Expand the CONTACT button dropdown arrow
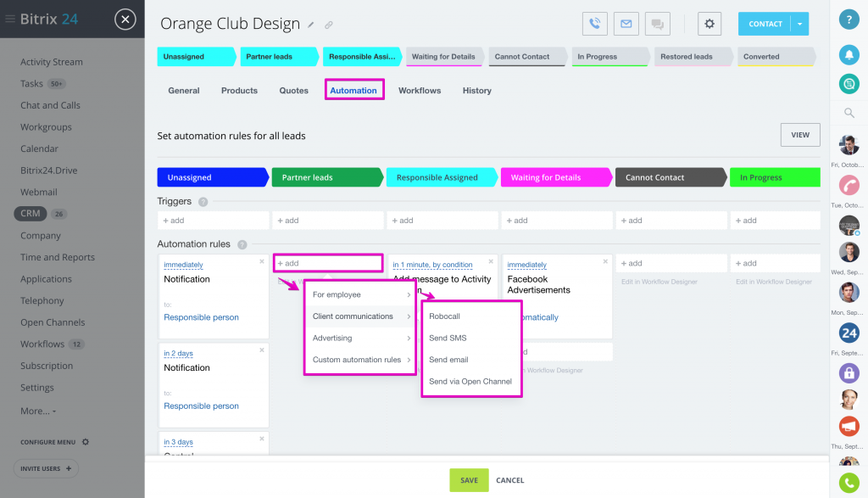Screen dimensions: 868x498 [x=800, y=24]
